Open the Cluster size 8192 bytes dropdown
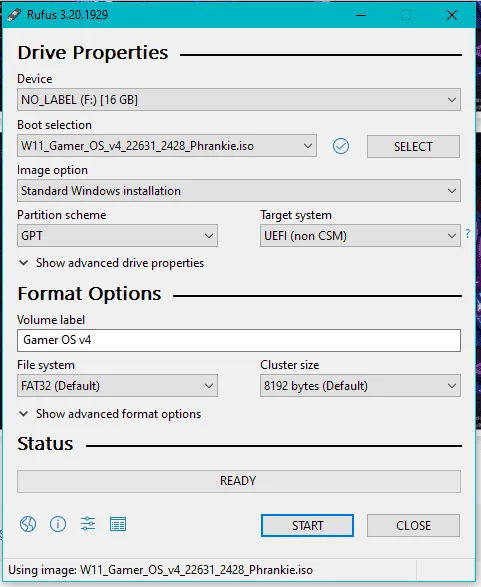This screenshot has height=587, width=481. coord(360,386)
